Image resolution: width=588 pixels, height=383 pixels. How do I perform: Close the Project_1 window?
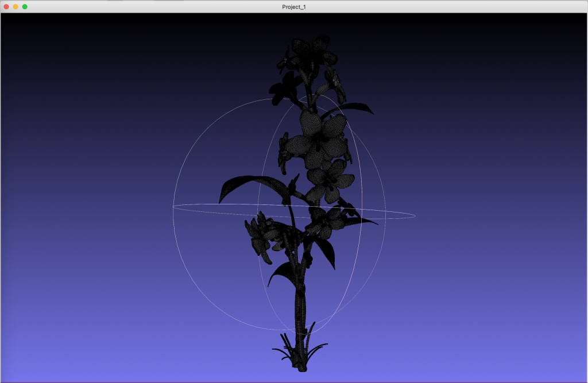coord(6,7)
